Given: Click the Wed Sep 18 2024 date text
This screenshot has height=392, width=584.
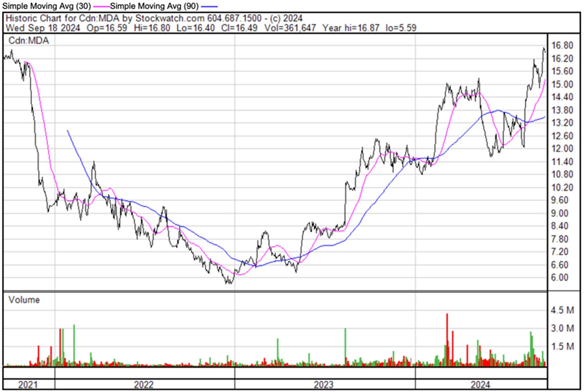Looking at the screenshot, I should [43, 28].
